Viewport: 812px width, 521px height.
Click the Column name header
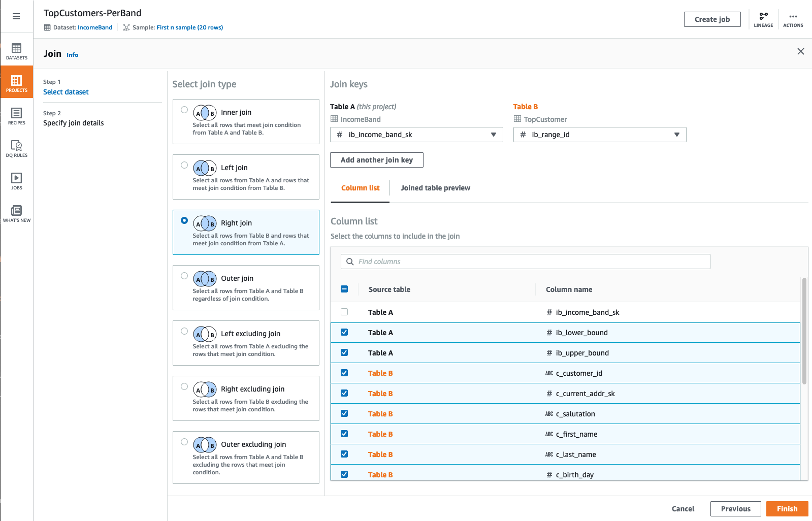point(569,289)
